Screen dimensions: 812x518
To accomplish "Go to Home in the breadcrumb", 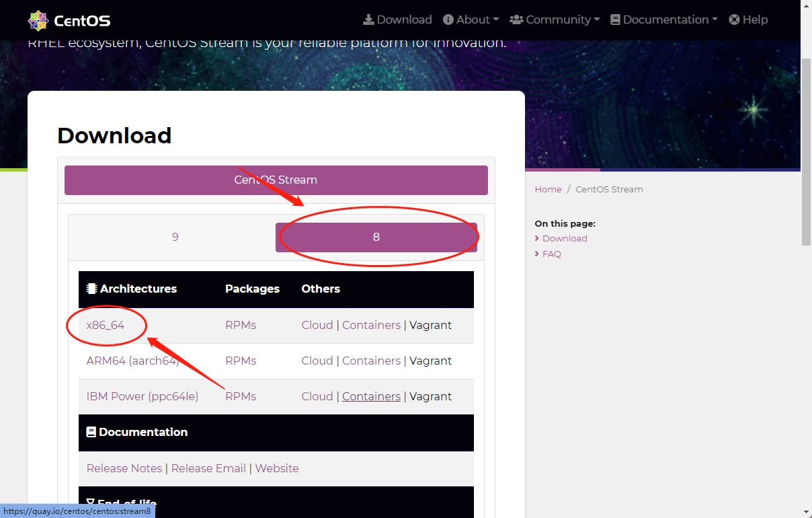I will [x=548, y=189].
